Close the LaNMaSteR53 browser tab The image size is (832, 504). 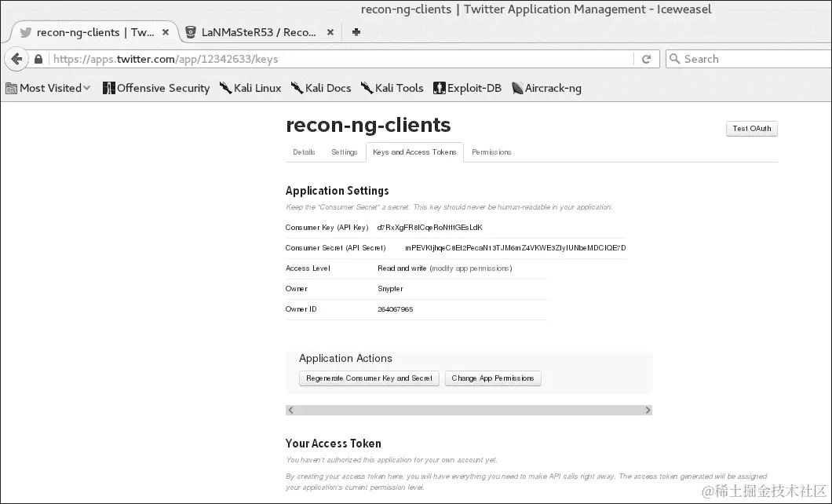(x=330, y=32)
